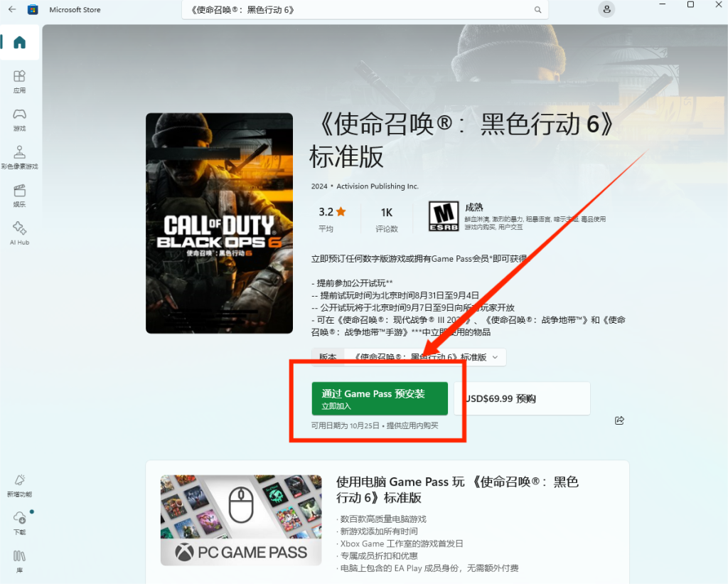Image resolution: width=728 pixels, height=584 pixels.
Task: Close the Microsoft Store window
Action: point(718,5)
